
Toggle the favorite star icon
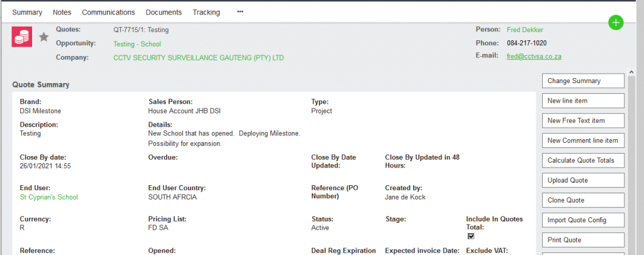coord(44,37)
